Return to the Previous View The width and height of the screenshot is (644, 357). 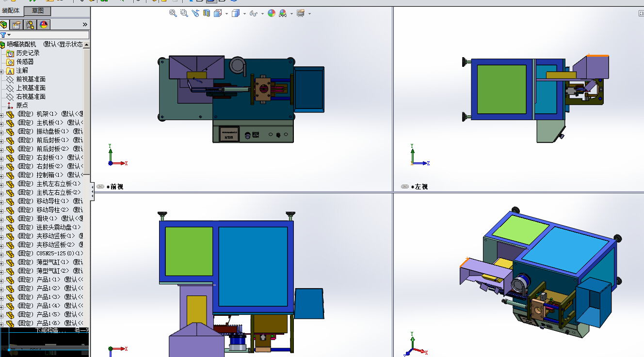[x=195, y=13]
